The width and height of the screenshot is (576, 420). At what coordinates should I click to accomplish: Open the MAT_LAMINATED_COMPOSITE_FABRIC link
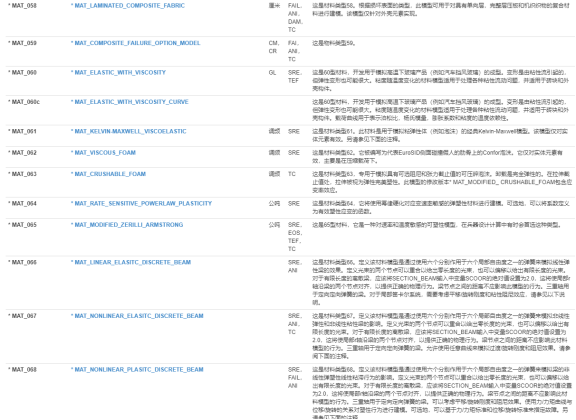pyautogui.click(x=128, y=6)
